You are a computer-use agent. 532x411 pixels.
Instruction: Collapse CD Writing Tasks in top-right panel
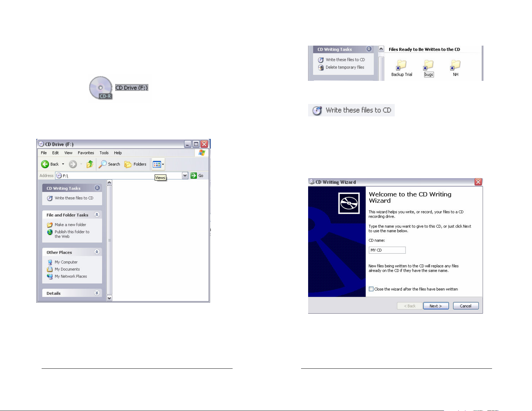click(x=369, y=49)
